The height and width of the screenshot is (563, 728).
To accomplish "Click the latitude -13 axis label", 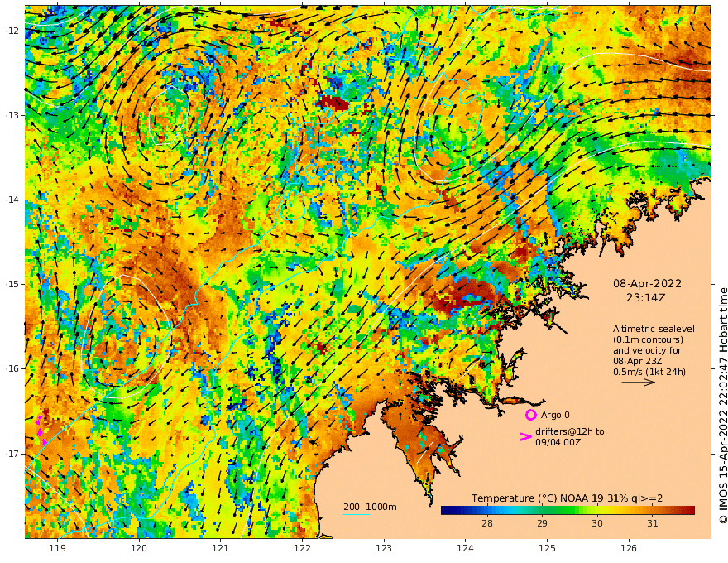I will pyautogui.click(x=12, y=115).
